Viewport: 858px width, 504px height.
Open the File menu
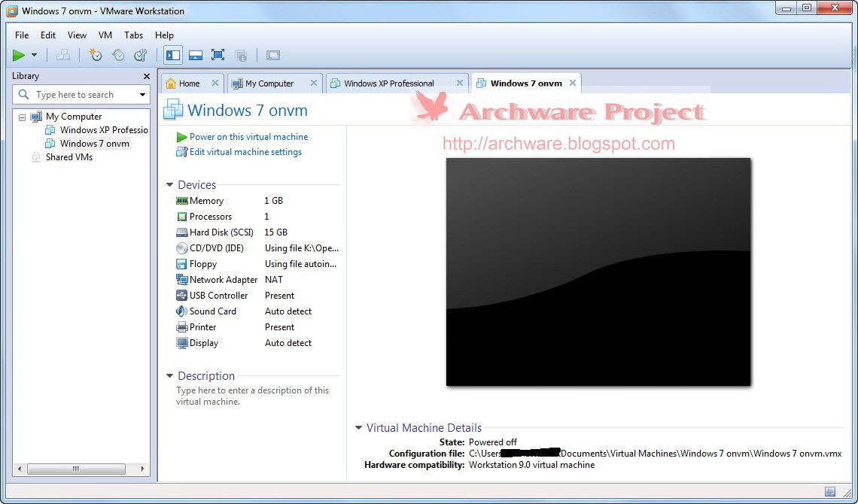click(x=22, y=35)
